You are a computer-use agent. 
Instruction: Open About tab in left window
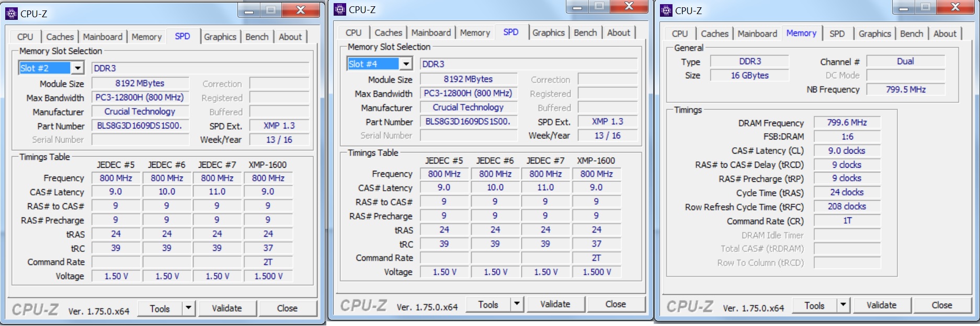click(290, 37)
